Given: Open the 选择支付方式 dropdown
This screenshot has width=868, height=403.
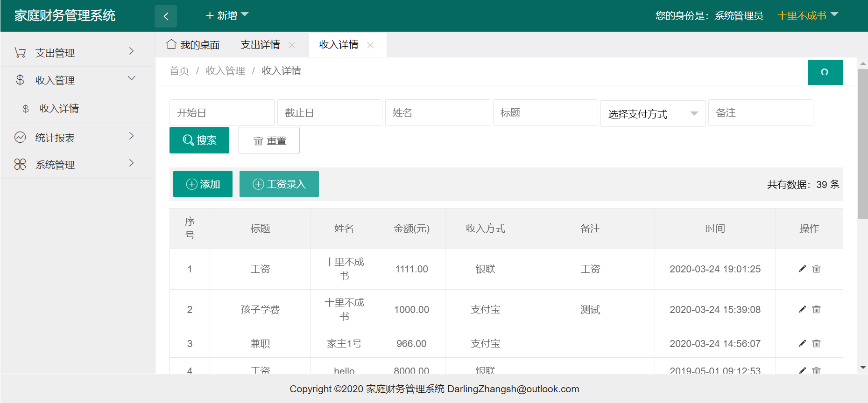Looking at the screenshot, I should 652,113.
